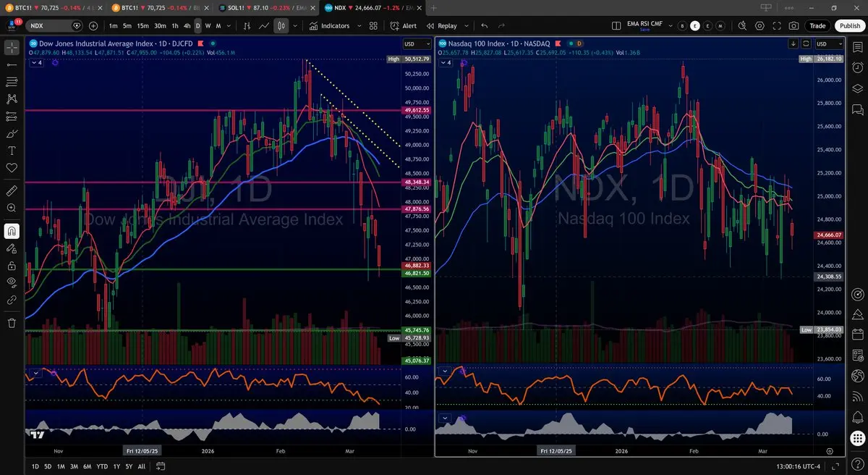868x475 pixels.
Task: Open the alerts clock panel icon
Action: tap(857, 68)
